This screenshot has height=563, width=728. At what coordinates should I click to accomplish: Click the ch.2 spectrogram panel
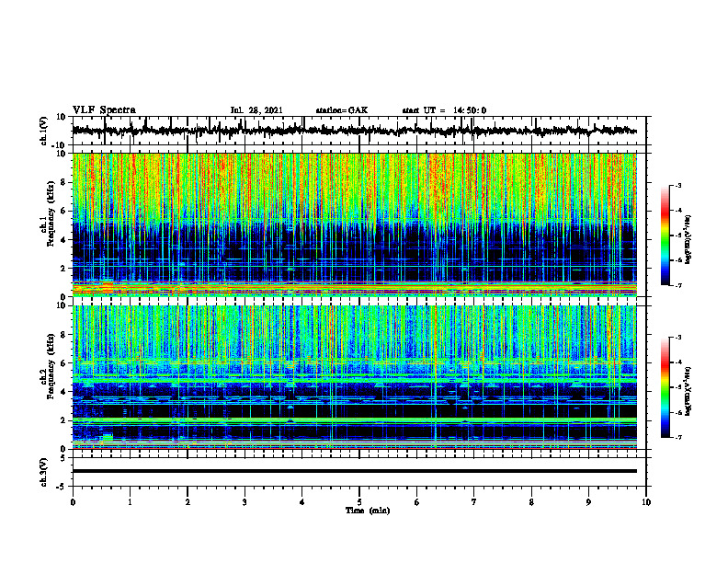pyautogui.click(x=355, y=377)
